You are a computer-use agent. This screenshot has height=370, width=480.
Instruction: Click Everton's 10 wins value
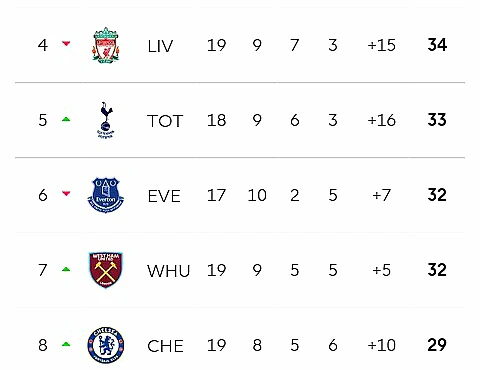coord(257,195)
